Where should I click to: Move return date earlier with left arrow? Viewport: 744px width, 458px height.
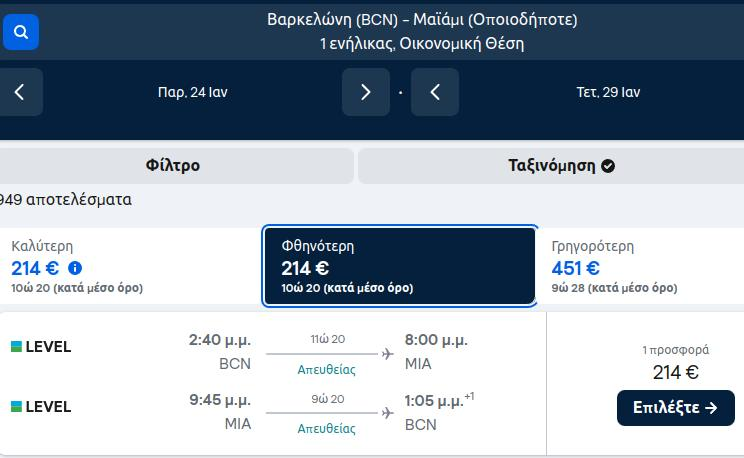tap(435, 92)
